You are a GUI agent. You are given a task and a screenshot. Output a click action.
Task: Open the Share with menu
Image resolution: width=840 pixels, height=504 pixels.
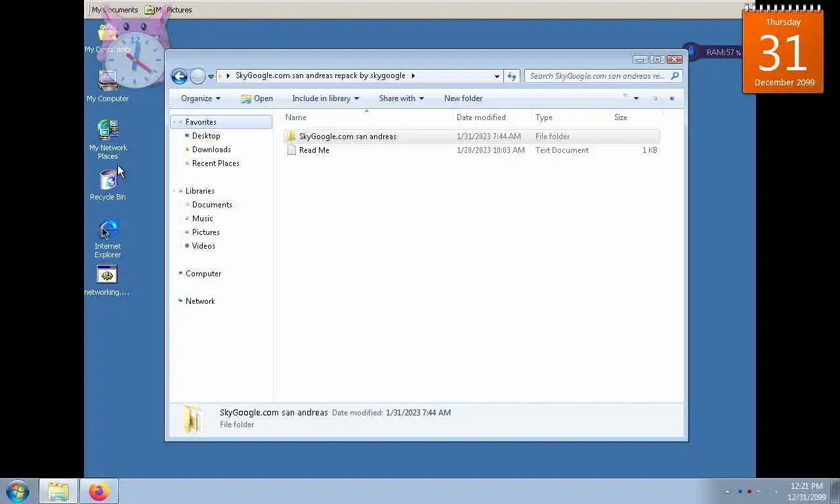[401, 98]
